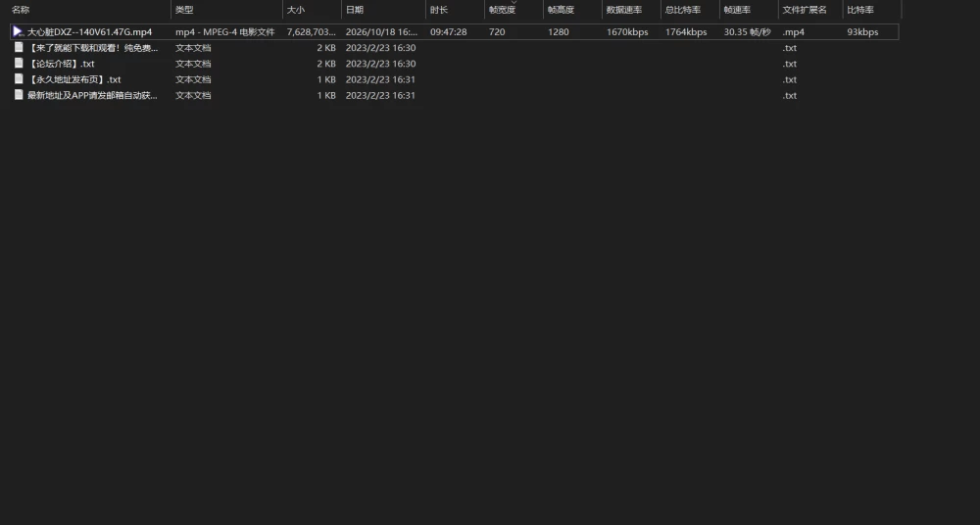Sort by the 名称 column header
The width and height of the screenshot is (980, 525).
pyautogui.click(x=21, y=10)
